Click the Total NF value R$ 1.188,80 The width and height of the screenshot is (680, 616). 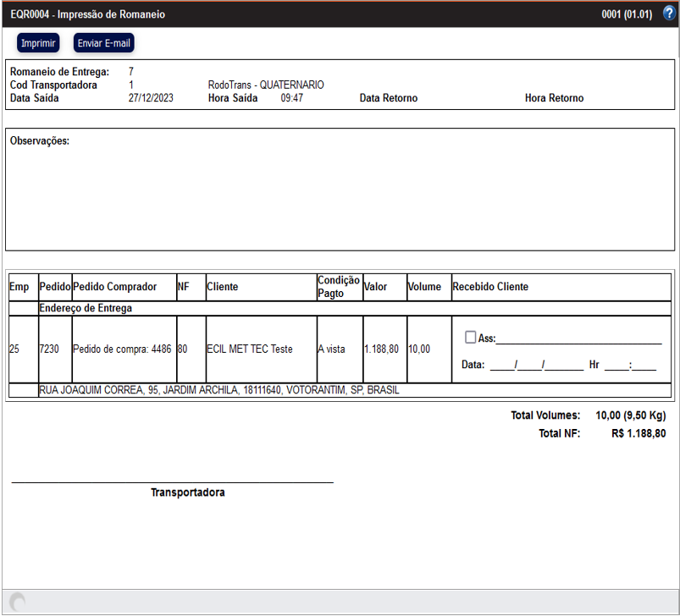(x=639, y=434)
